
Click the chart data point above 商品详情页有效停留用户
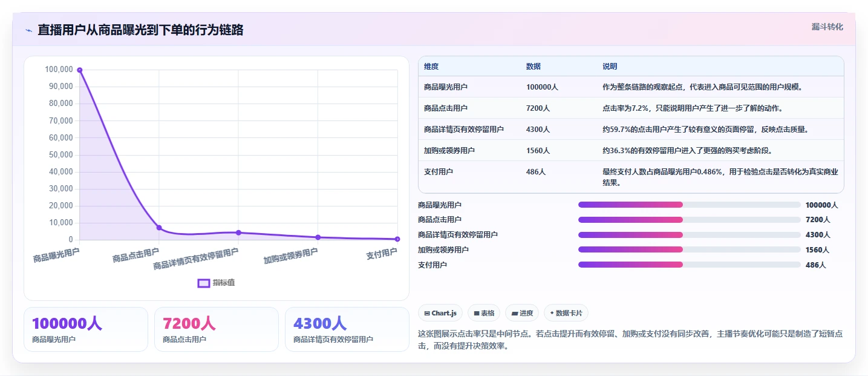tap(238, 233)
